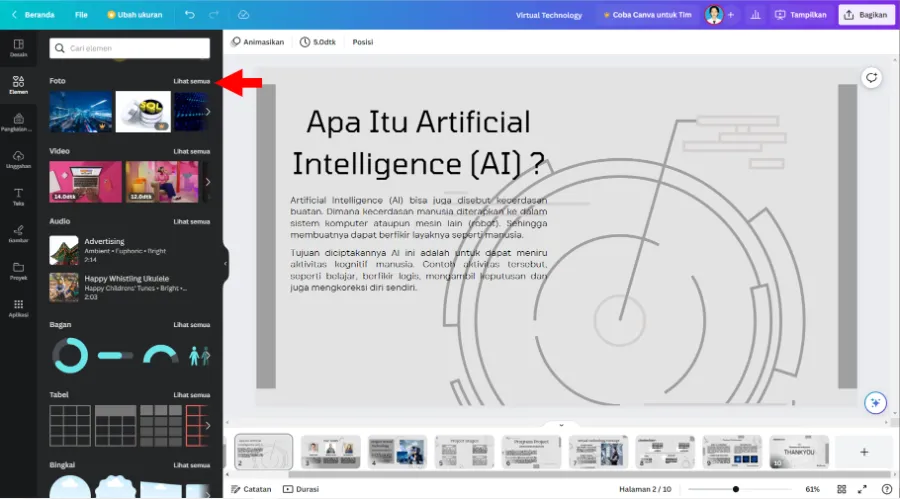900x499 pixels.
Task: Switch to grid view icon
Action: click(841, 489)
